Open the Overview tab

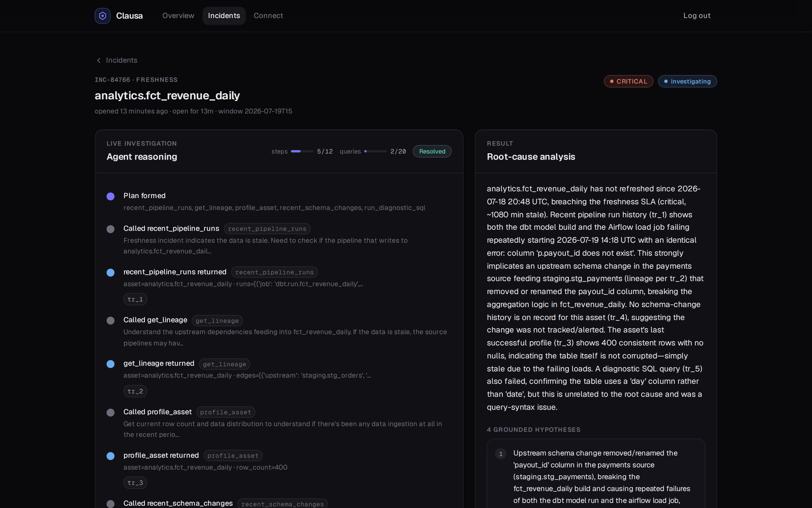tap(178, 16)
